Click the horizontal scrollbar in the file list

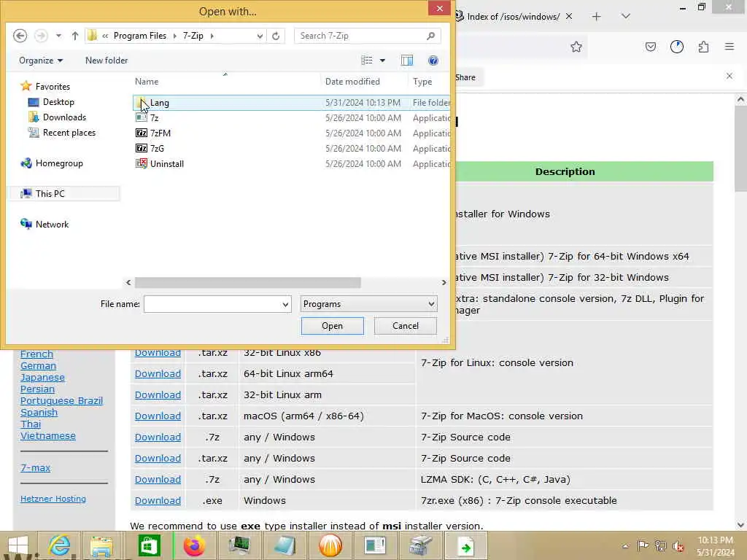(247, 283)
